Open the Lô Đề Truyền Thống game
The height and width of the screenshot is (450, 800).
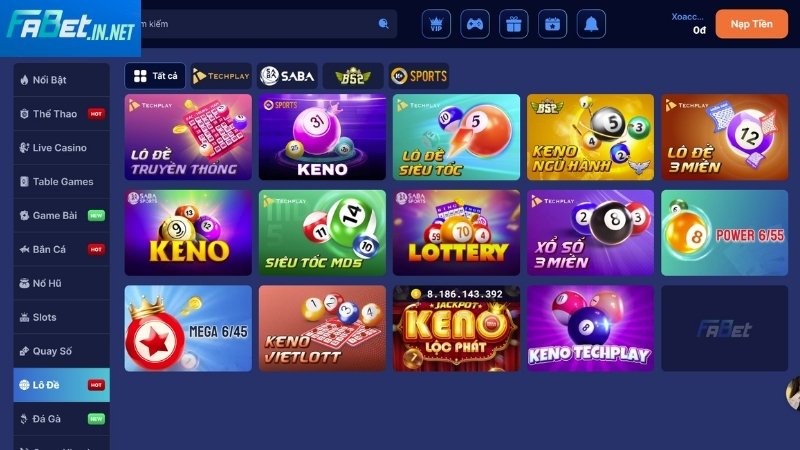click(x=188, y=137)
